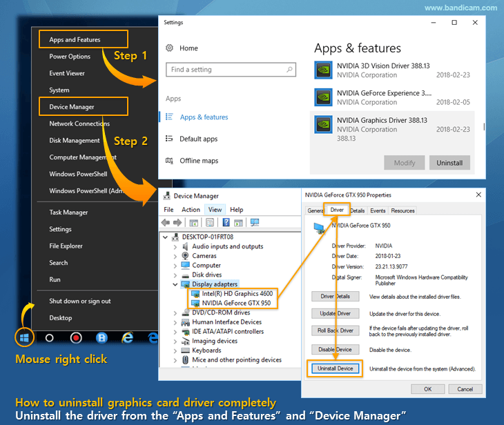Image resolution: width=504 pixels, height=425 pixels.
Task: Click Cancel in the GTX 950 Properties dialog
Action: pyautogui.click(x=465, y=389)
